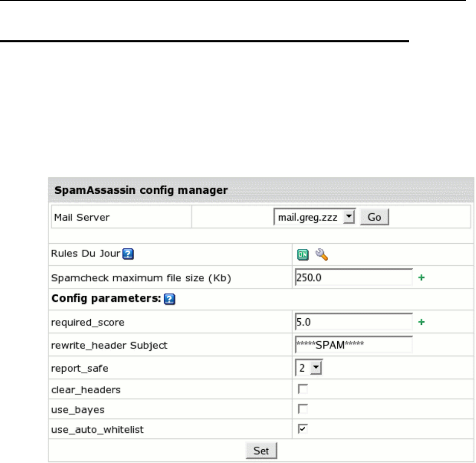The height and width of the screenshot is (463, 476).
Task: Select the rewrite_header Subject text field
Action: click(x=353, y=345)
